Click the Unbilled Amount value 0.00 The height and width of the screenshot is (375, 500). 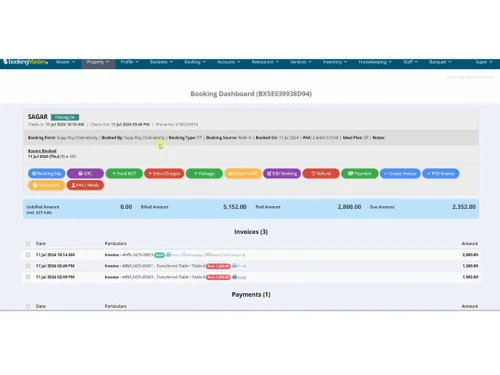click(x=126, y=207)
